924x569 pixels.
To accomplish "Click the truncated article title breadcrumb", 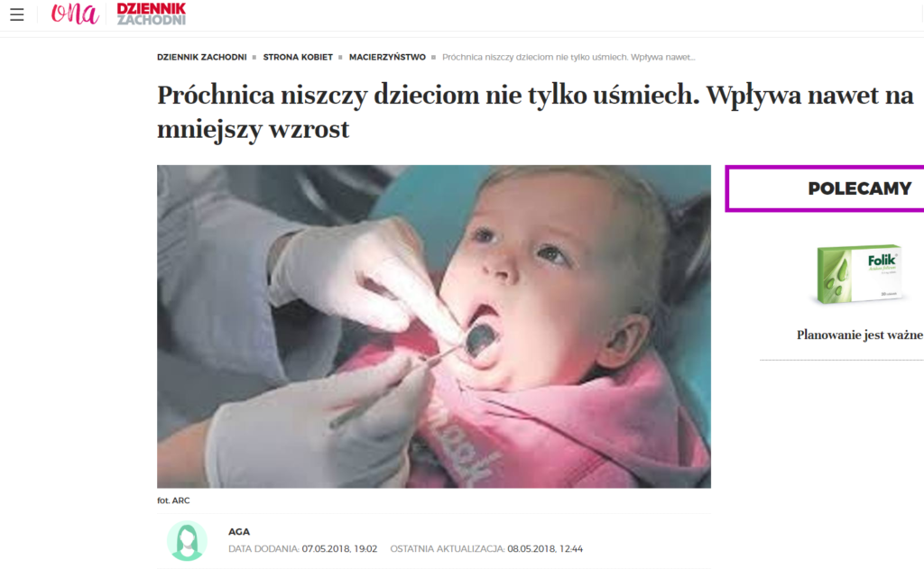I will pyautogui.click(x=568, y=57).
